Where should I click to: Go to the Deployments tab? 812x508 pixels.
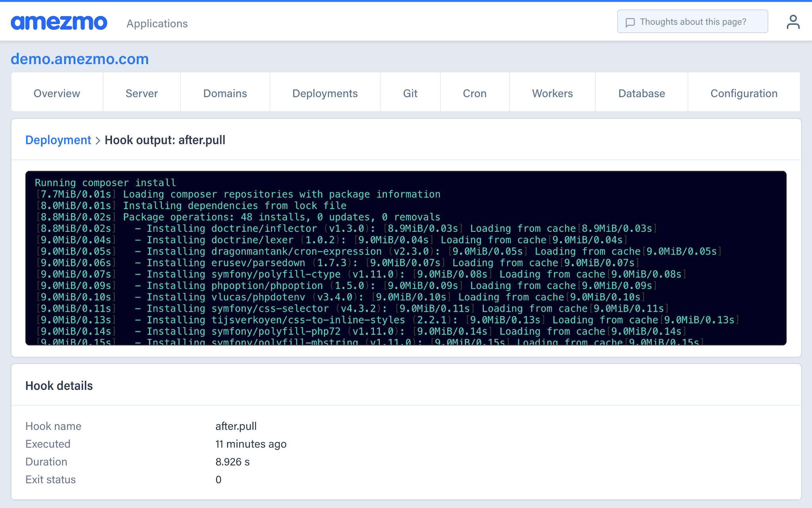[325, 93]
